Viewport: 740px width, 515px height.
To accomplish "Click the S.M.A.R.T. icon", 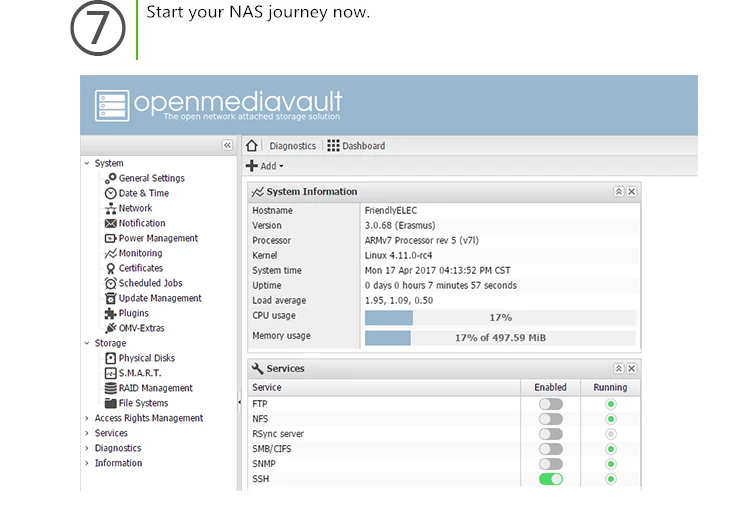I will coord(110,373).
